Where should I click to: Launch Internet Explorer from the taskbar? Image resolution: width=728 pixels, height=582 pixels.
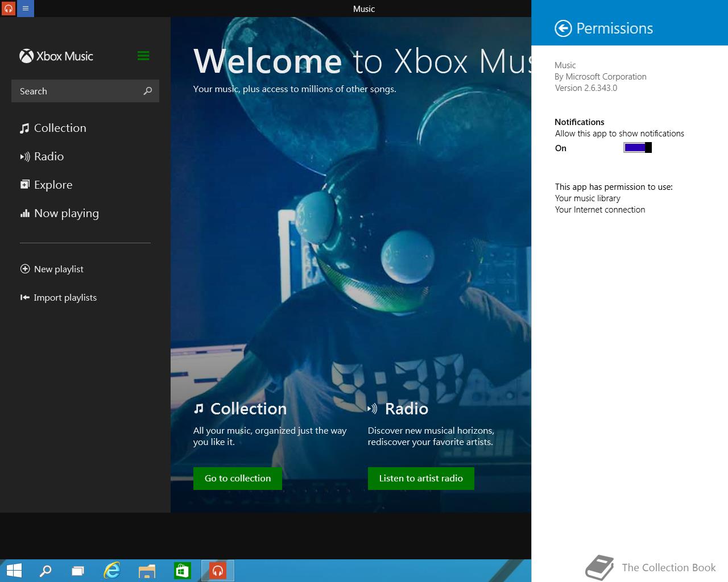[112, 571]
